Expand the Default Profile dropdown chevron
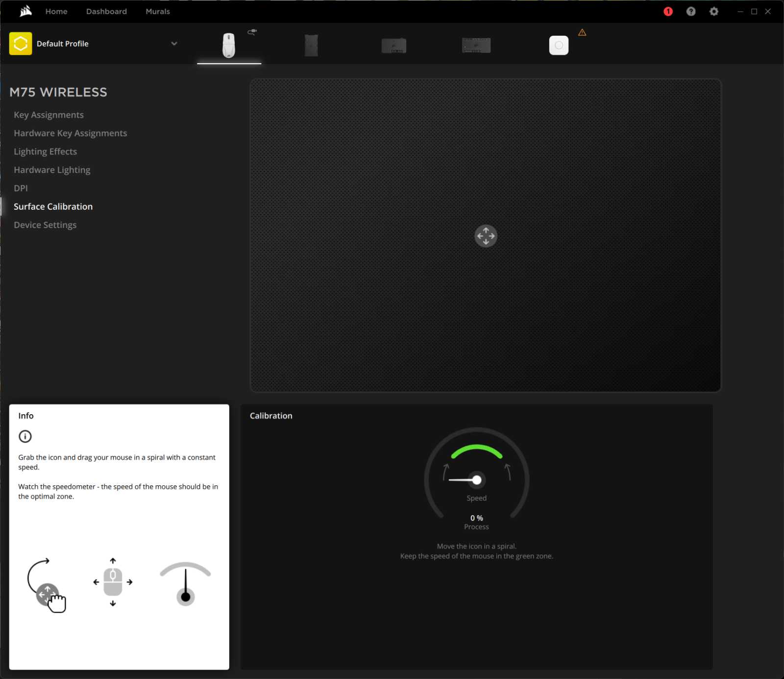The width and height of the screenshot is (784, 679). point(174,44)
